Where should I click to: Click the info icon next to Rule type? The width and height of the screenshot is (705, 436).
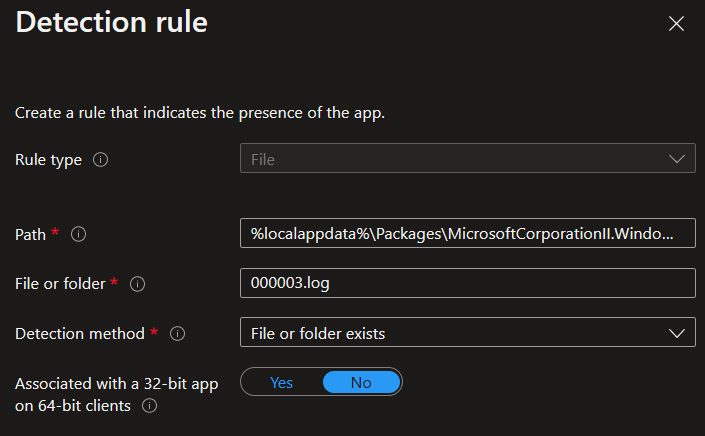pyautogui.click(x=100, y=160)
